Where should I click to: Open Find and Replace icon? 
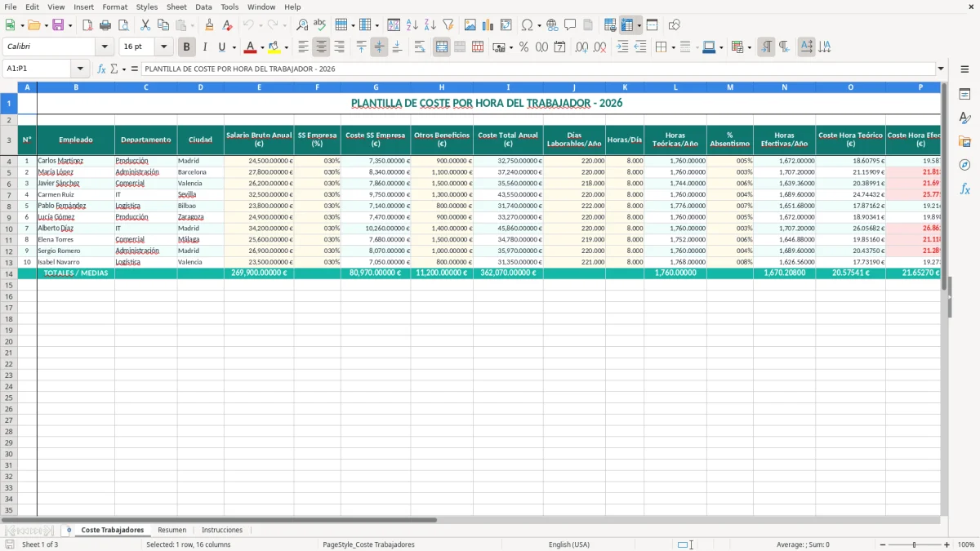[302, 25]
